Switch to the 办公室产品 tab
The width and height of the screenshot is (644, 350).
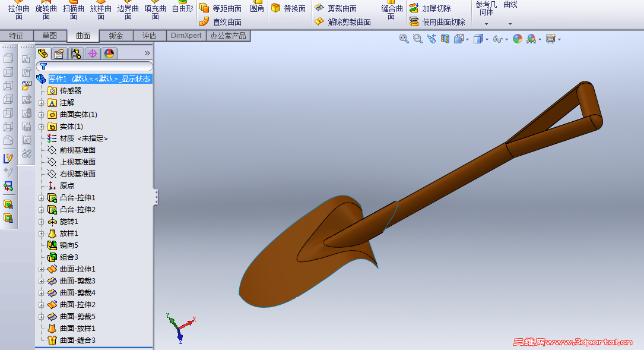pos(228,36)
